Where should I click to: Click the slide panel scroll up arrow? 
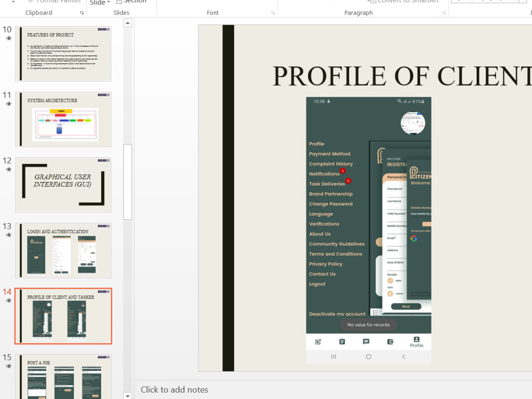coord(128,23)
